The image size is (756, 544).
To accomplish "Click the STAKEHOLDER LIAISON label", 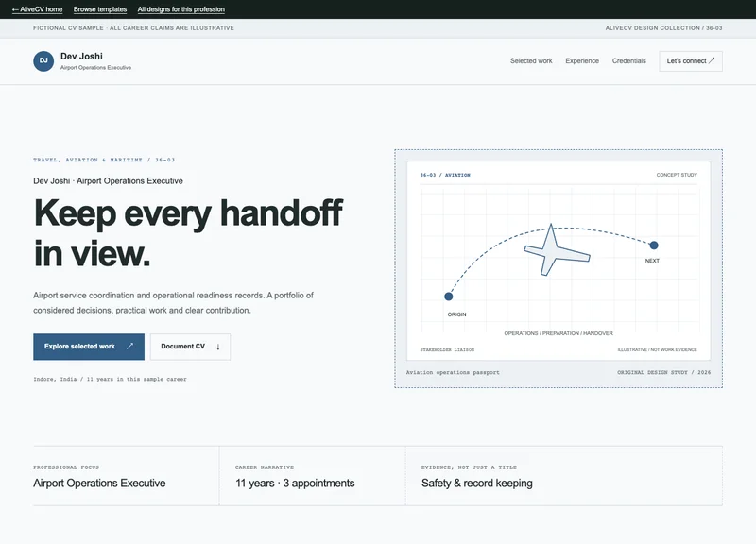I will 447,349.
